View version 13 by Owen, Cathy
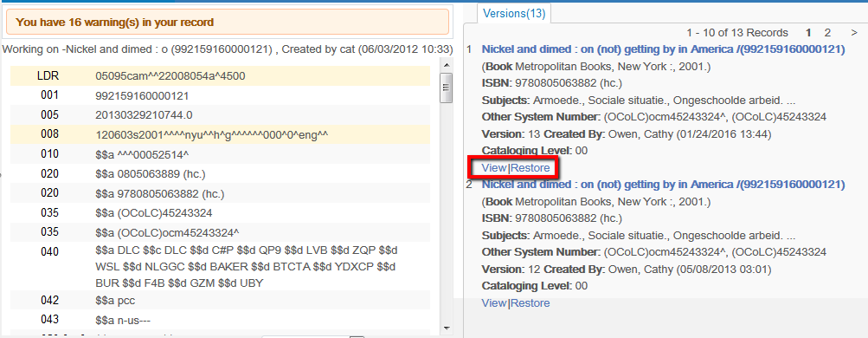Screen dimensions: 868x338 click(x=494, y=168)
